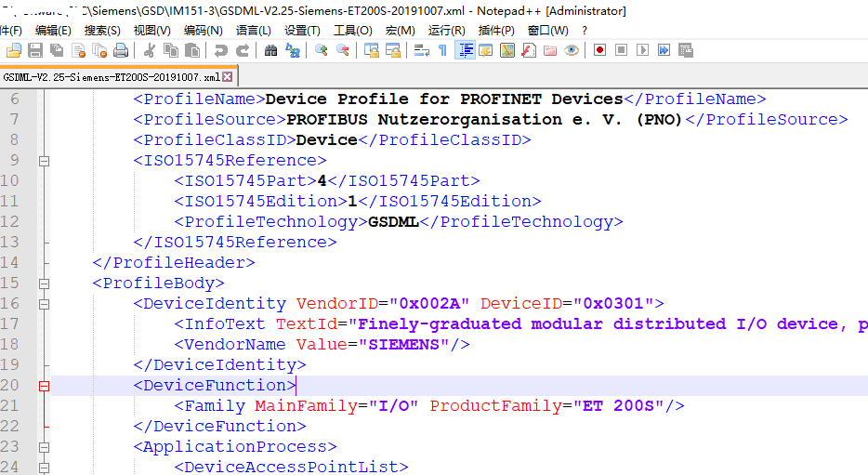
Task: Click the Play recorded macro icon
Action: pos(643,50)
